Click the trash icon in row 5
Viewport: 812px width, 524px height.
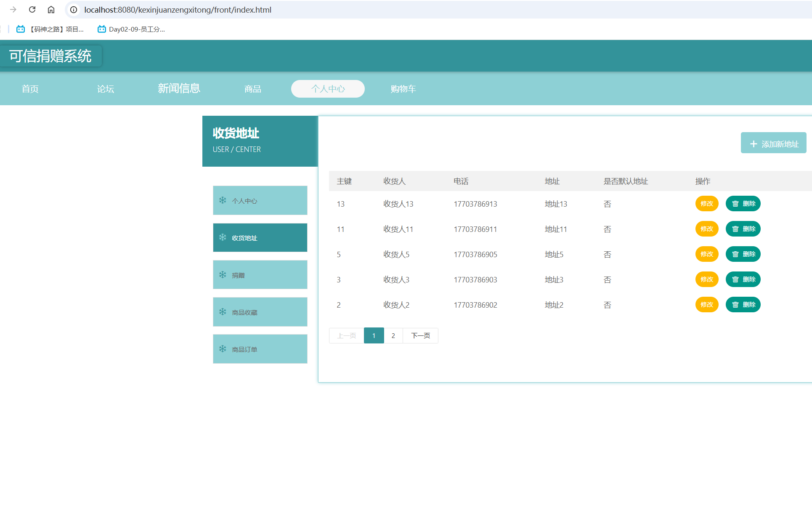pyautogui.click(x=735, y=254)
